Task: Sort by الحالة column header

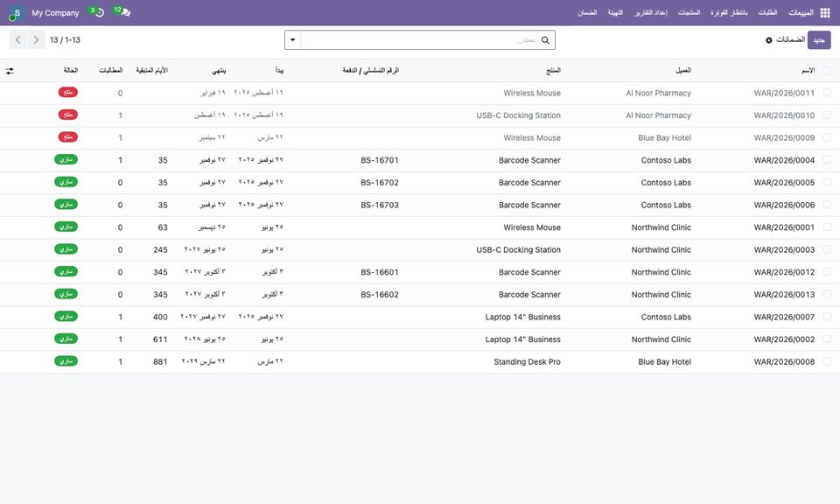Action: tap(71, 71)
